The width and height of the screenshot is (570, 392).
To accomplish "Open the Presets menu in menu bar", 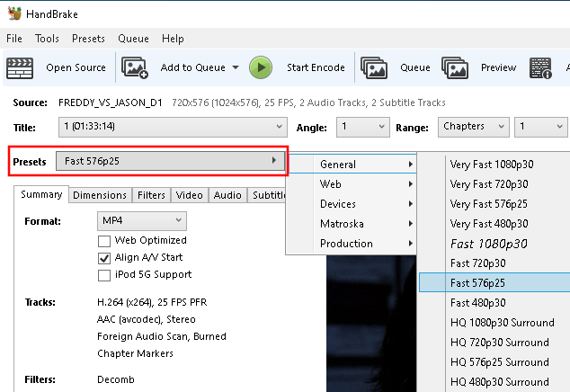I will click(88, 39).
